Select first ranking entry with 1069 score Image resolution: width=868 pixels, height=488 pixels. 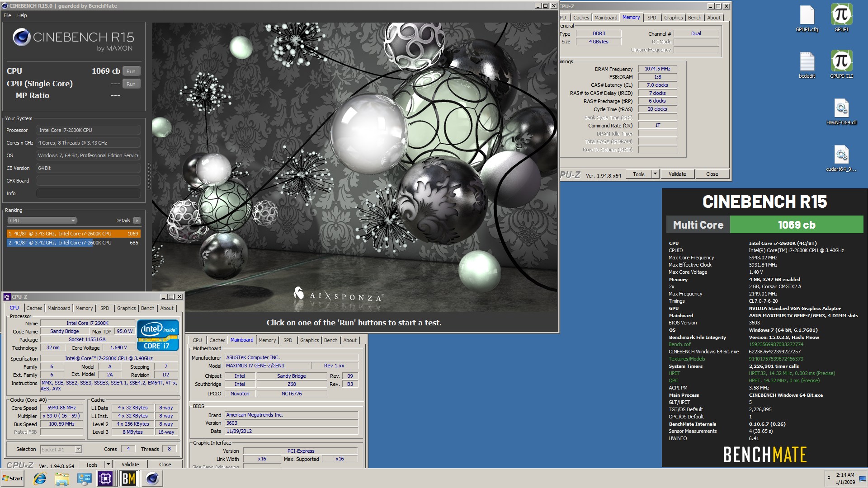coord(73,234)
